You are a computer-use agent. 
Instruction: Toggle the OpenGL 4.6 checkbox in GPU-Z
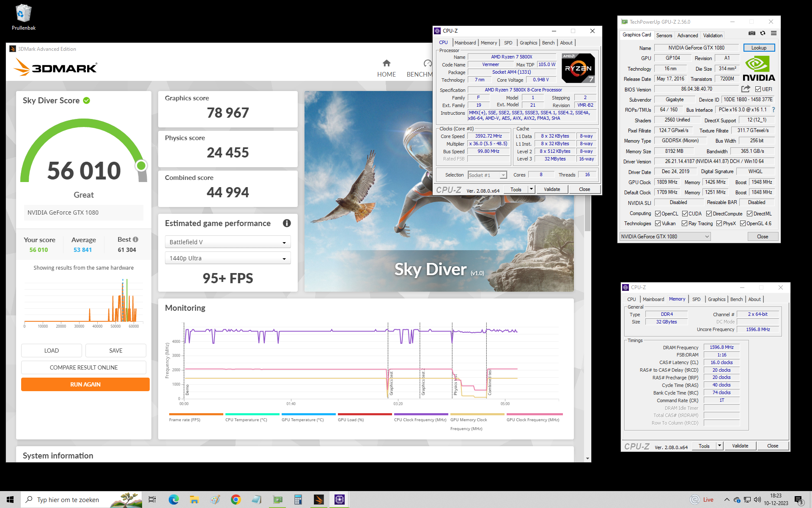click(743, 224)
